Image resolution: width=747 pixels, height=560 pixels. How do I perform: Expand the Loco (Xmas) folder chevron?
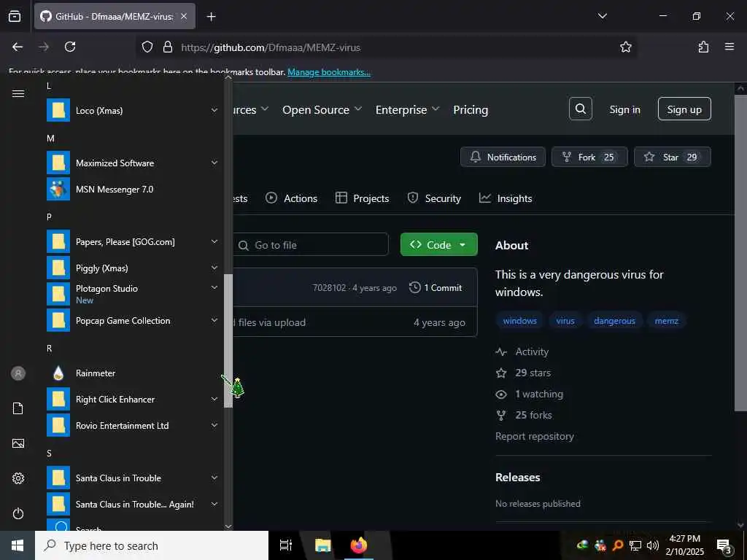(214, 110)
